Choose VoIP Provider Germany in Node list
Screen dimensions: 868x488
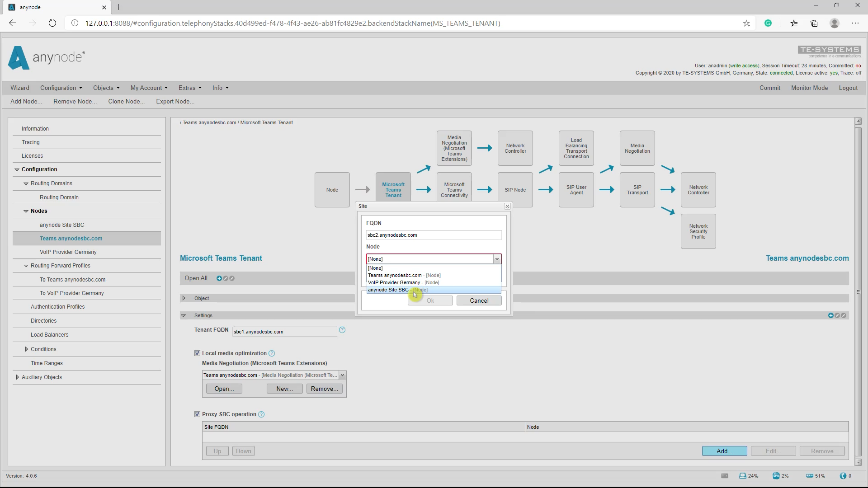(434, 282)
